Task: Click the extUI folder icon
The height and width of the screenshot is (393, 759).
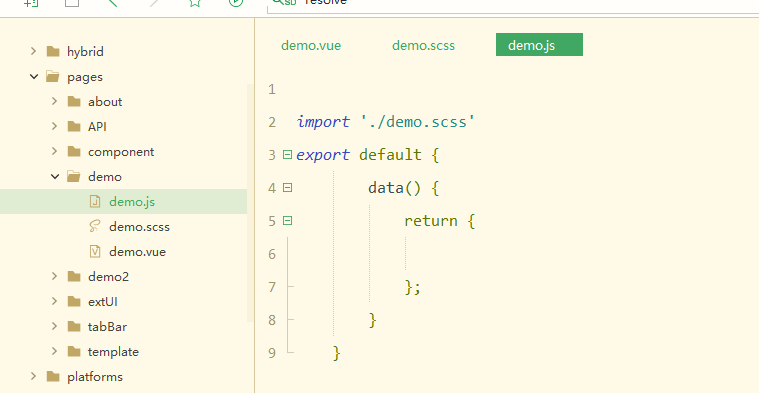Action: pos(74,302)
